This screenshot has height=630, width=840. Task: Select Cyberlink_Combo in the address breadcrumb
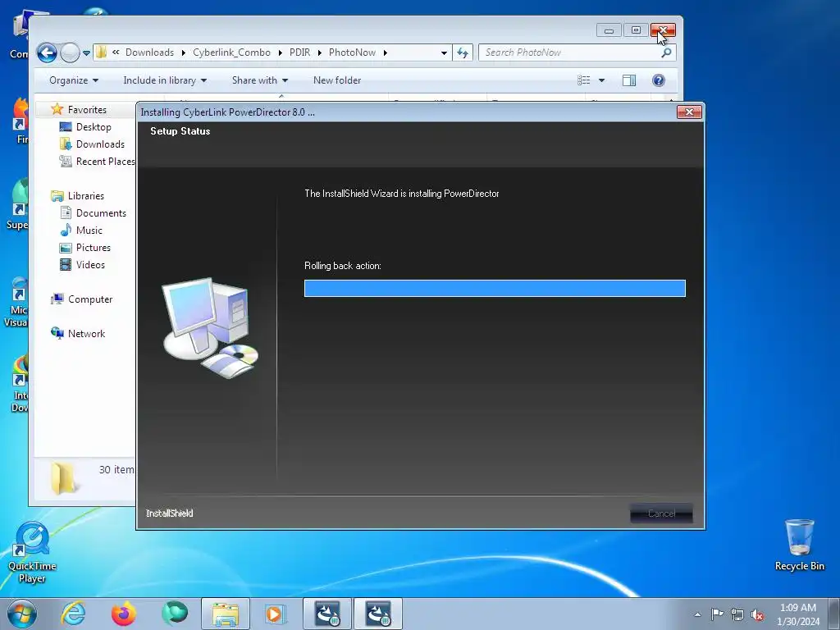231,52
